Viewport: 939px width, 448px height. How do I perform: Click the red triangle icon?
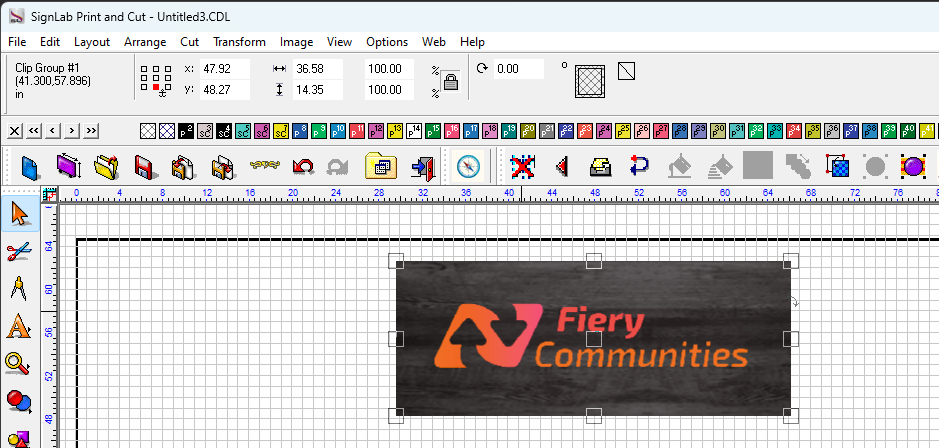562,167
